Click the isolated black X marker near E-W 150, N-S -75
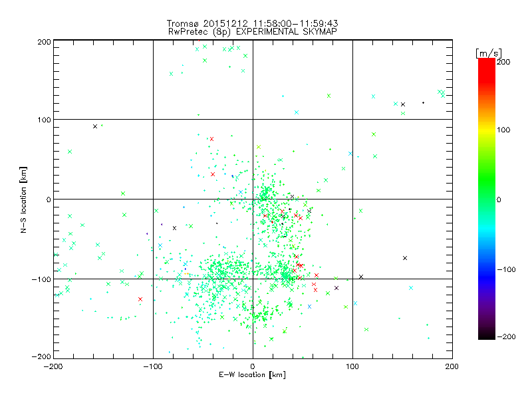 click(x=405, y=258)
